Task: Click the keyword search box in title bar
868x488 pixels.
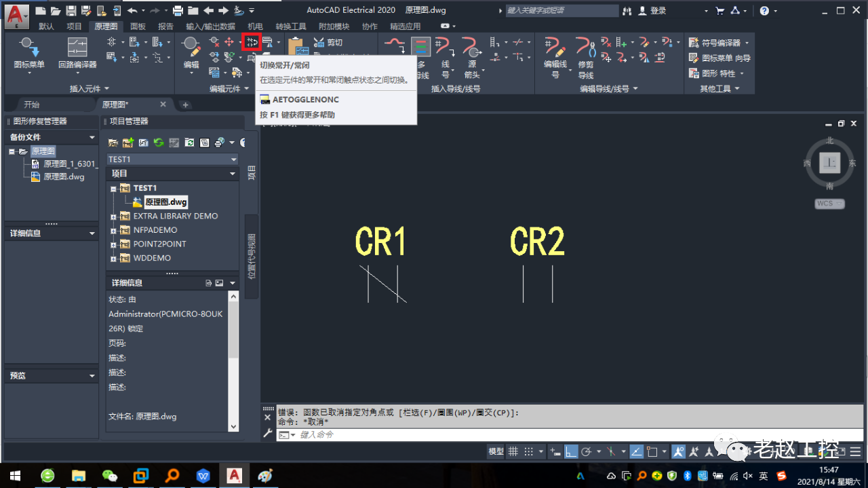Action: coord(562,11)
